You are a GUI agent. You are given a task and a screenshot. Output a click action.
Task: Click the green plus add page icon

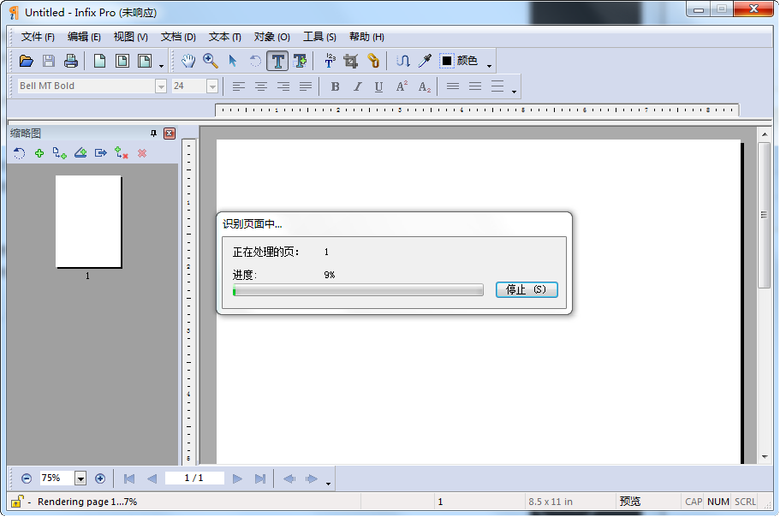[x=39, y=153]
